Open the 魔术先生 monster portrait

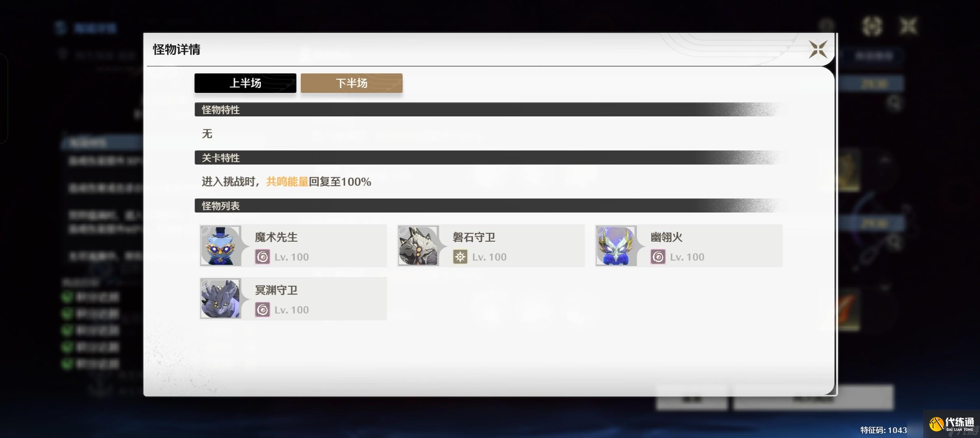click(220, 246)
